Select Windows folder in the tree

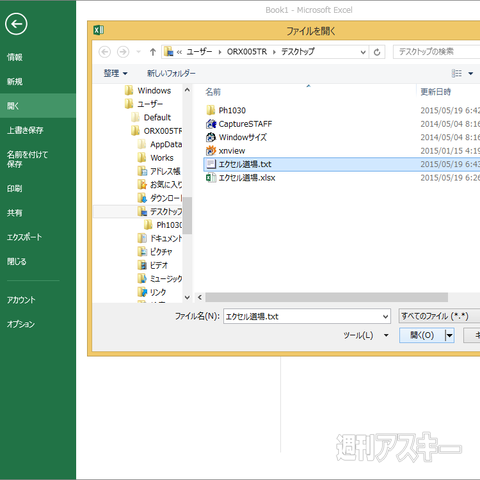coord(148,91)
